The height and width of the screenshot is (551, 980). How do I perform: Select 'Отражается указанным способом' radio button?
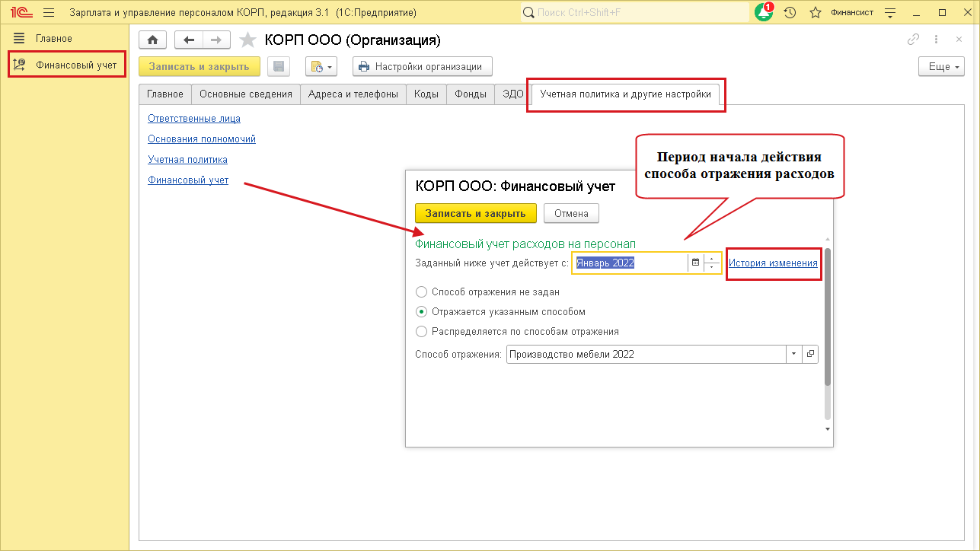422,311
